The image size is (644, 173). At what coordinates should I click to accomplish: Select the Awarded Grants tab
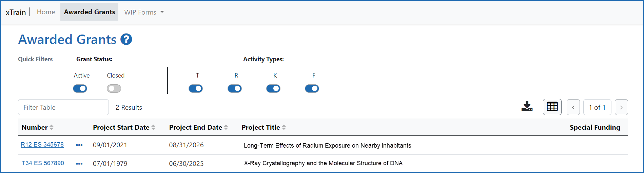pyautogui.click(x=90, y=12)
